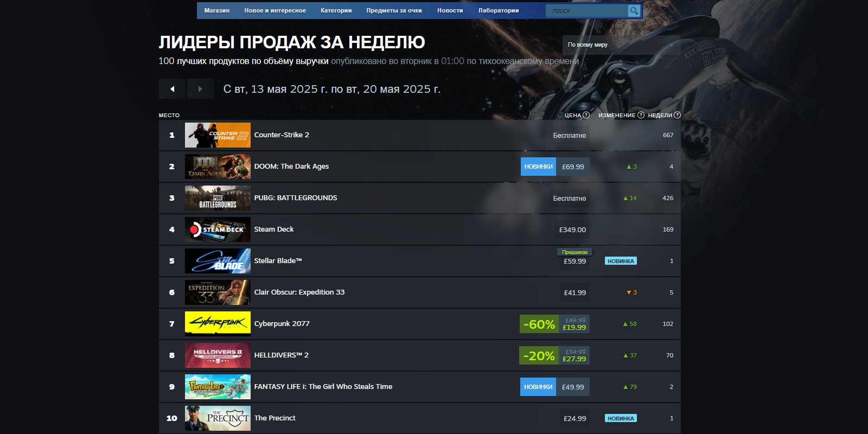The image size is (868, 434).
Task: Click the date range heading text
Action: pos(331,89)
